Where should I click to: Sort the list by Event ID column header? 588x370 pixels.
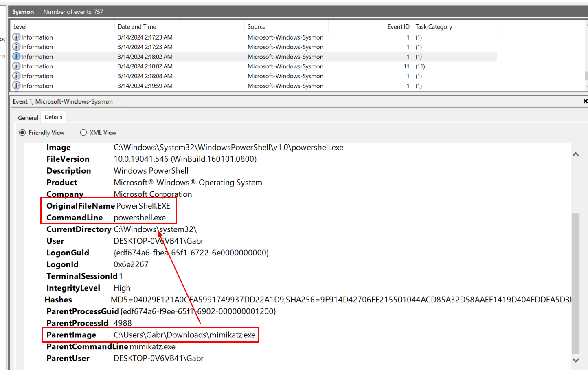tap(398, 26)
